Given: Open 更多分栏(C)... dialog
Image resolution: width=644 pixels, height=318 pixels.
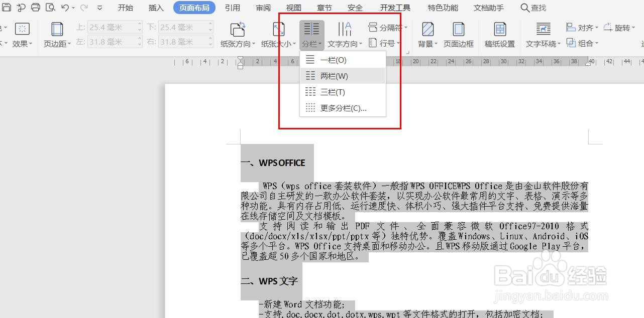Looking at the screenshot, I should tap(343, 108).
